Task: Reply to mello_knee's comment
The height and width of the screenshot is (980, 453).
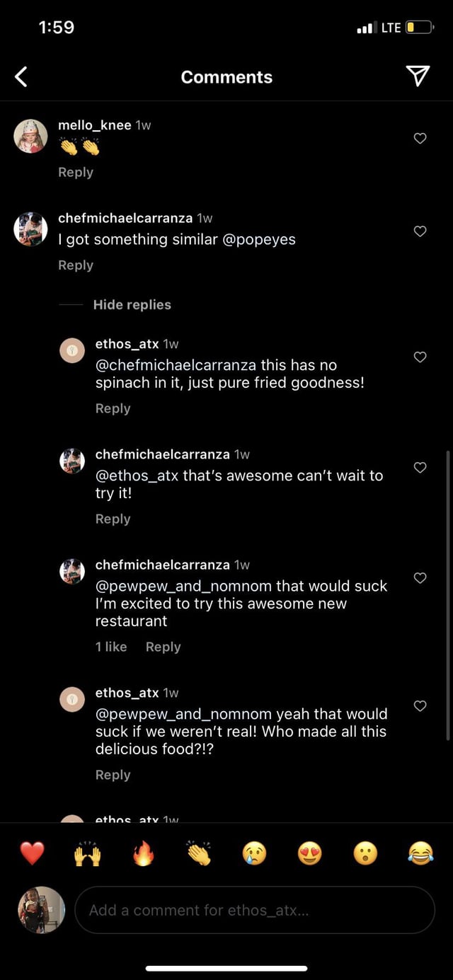Action: pos(76,173)
